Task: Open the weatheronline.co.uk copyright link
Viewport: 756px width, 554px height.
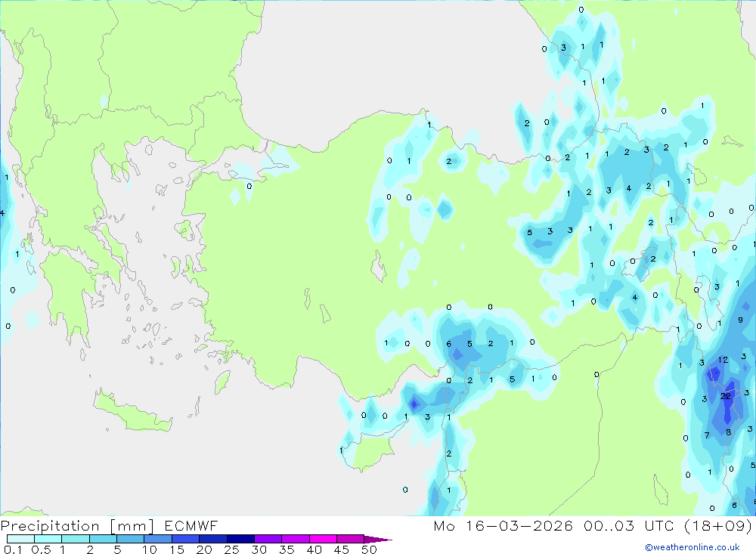Action: (692, 547)
